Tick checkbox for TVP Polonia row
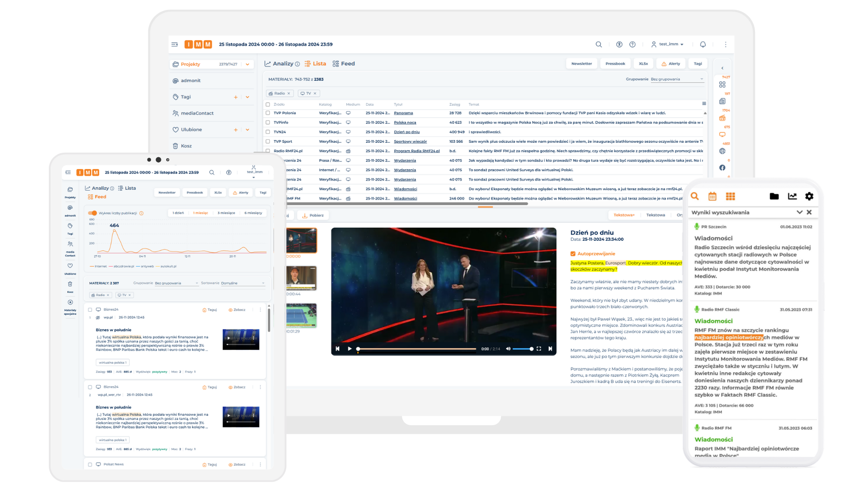The width and height of the screenshot is (868, 488). click(268, 113)
